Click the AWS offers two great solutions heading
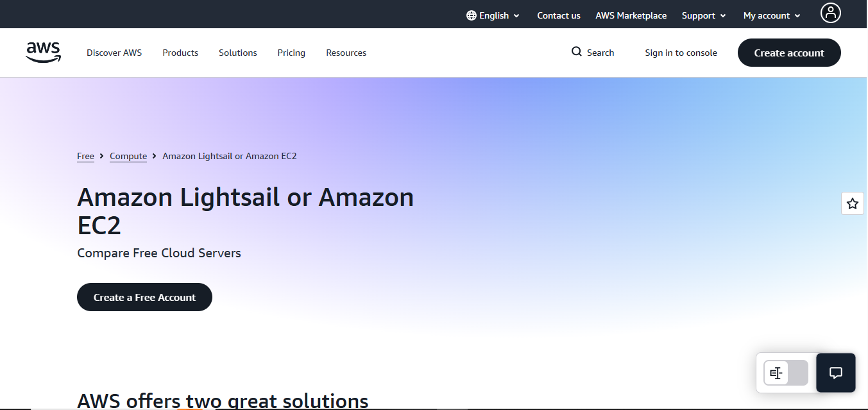 pos(223,401)
